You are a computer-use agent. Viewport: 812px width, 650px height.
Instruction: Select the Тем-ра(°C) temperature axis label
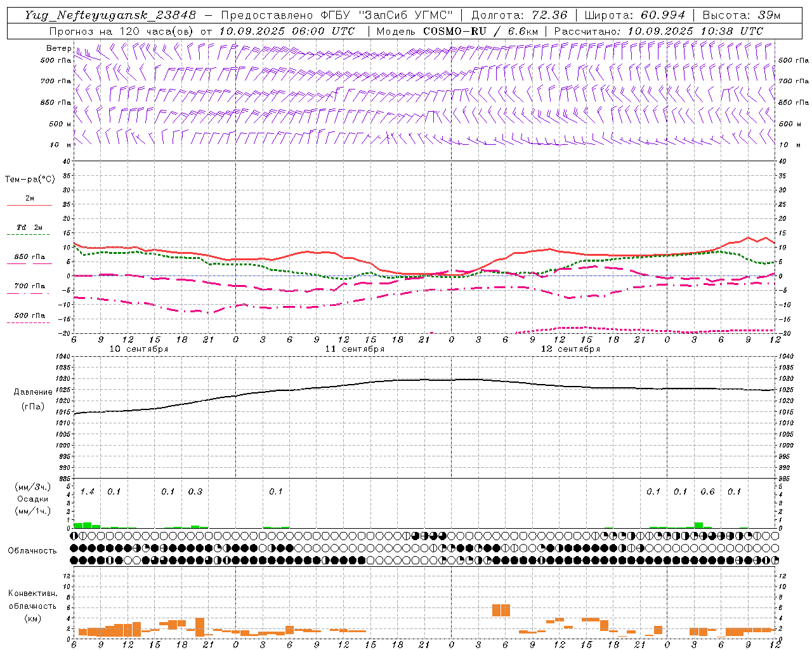pos(30,180)
